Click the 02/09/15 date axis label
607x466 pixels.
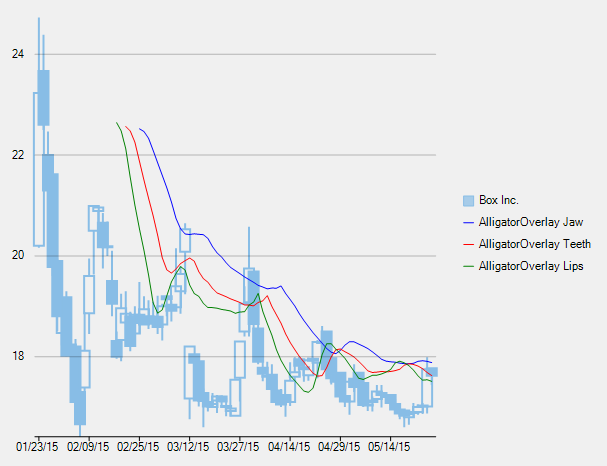87,445
